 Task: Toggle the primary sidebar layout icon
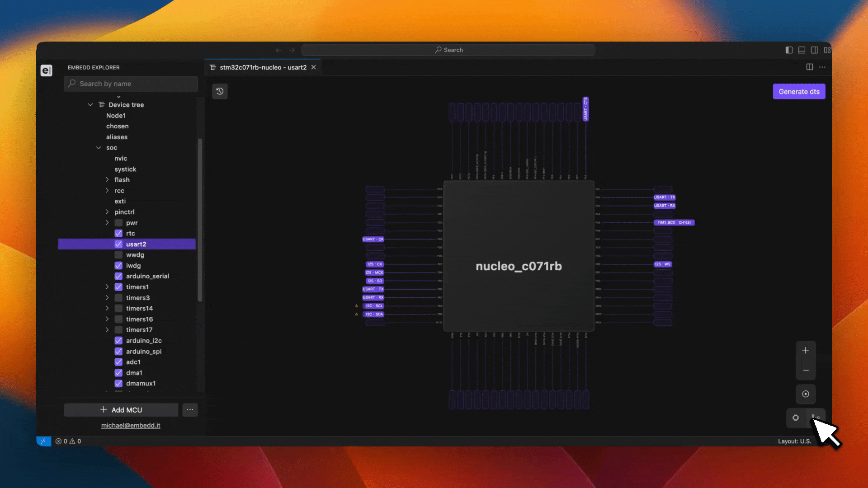coord(789,50)
